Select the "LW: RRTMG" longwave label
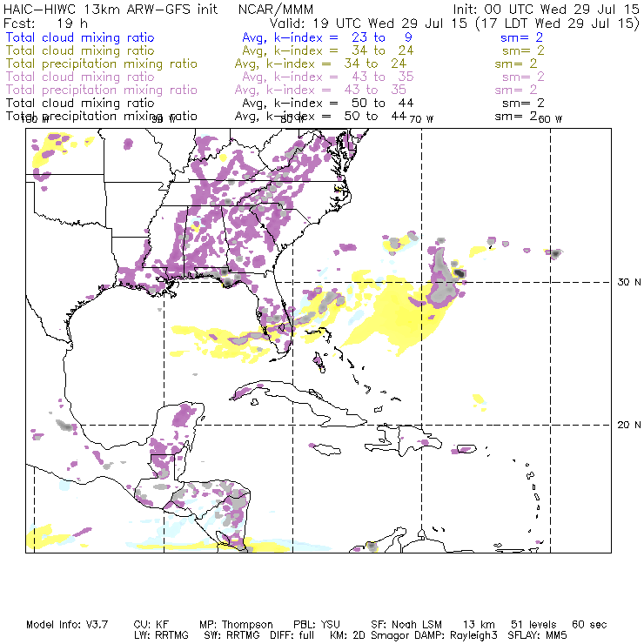The image size is (644, 644). (x=161, y=635)
